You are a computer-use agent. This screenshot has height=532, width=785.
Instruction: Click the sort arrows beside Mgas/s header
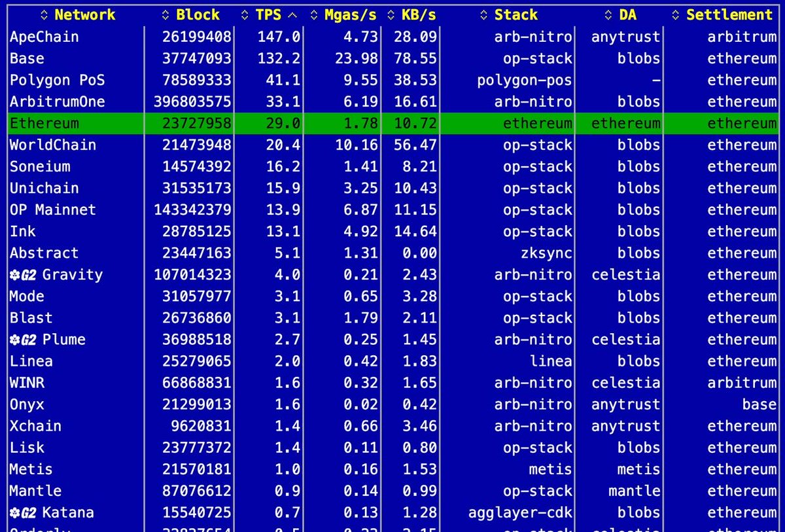[314, 14]
